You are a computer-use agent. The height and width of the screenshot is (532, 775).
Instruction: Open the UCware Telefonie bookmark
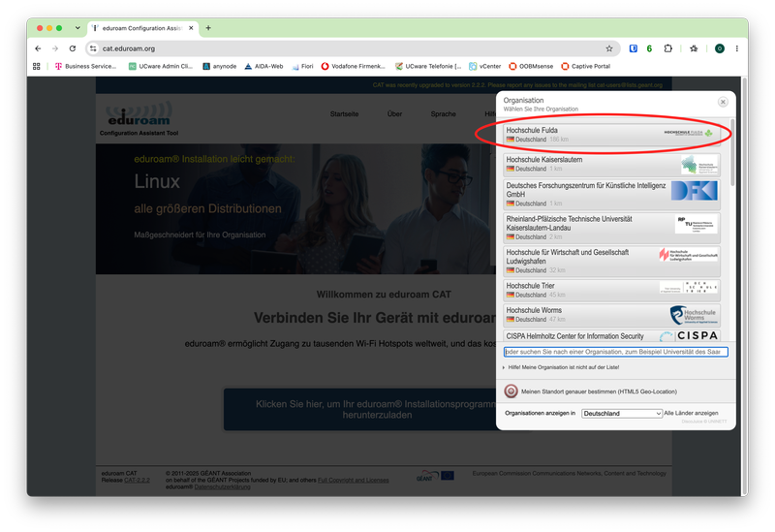point(428,66)
